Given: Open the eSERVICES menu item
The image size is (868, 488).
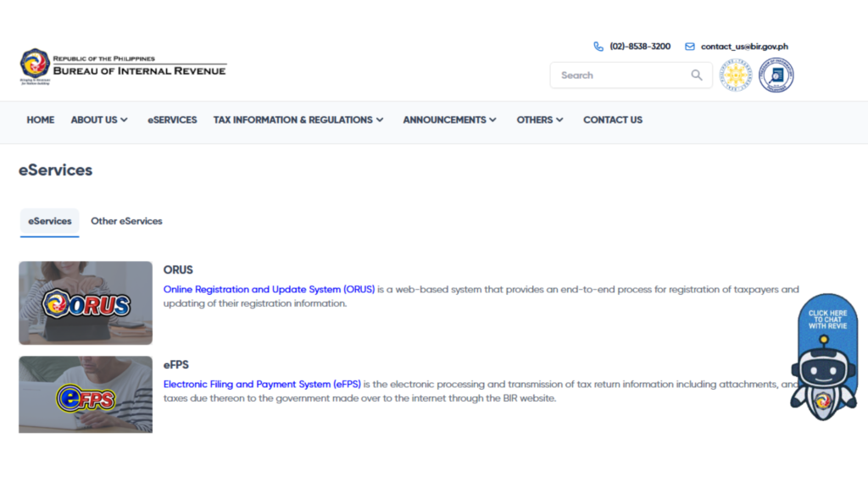Looking at the screenshot, I should tap(172, 120).
